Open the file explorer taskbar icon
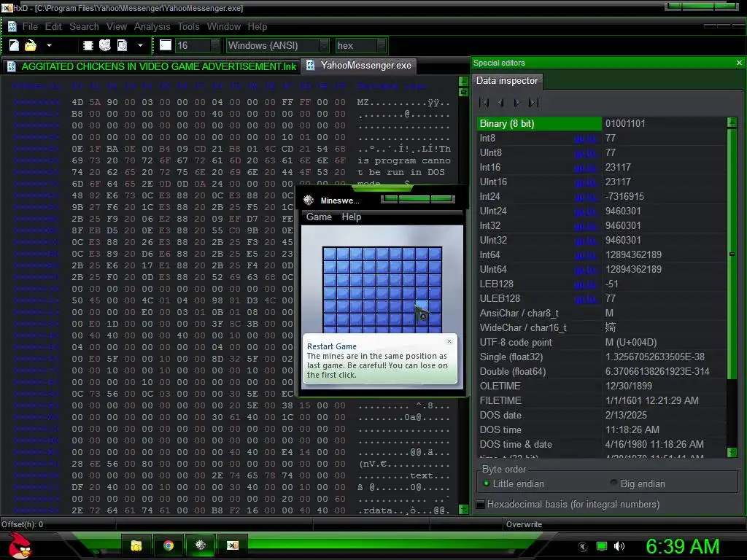747x560 pixels. (136, 545)
